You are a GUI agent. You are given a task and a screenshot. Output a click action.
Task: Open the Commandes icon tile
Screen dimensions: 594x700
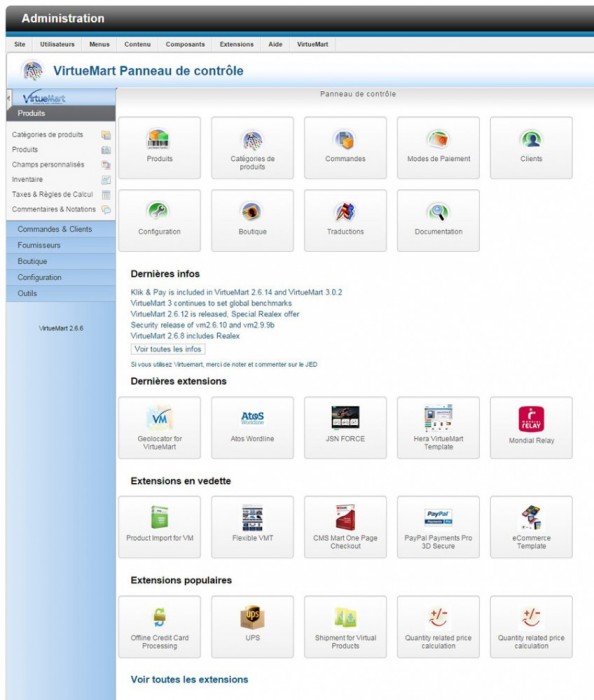(x=345, y=148)
